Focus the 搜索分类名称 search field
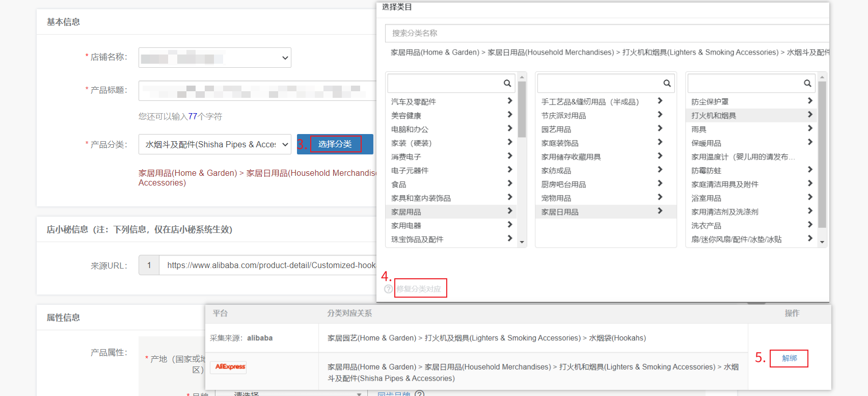 coord(607,33)
